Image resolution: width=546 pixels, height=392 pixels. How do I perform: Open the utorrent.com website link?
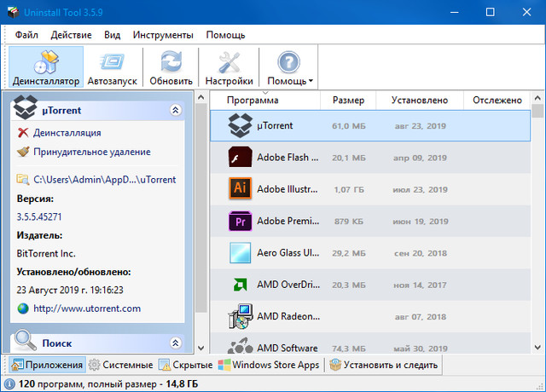point(87,308)
